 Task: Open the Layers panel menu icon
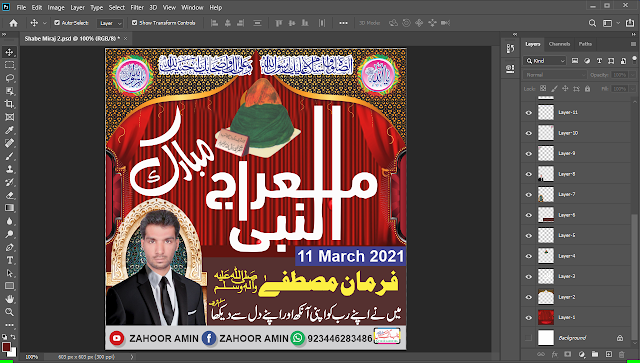633,44
